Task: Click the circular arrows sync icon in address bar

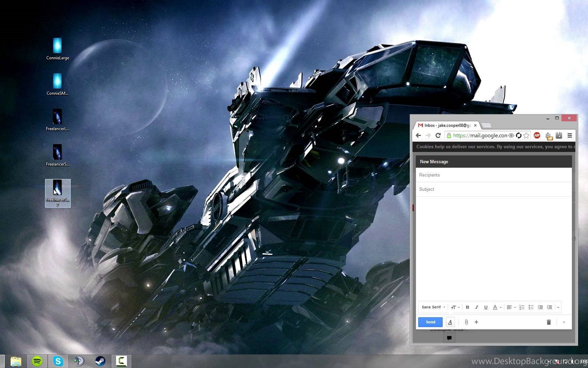Action: pyautogui.click(x=519, y=135)
